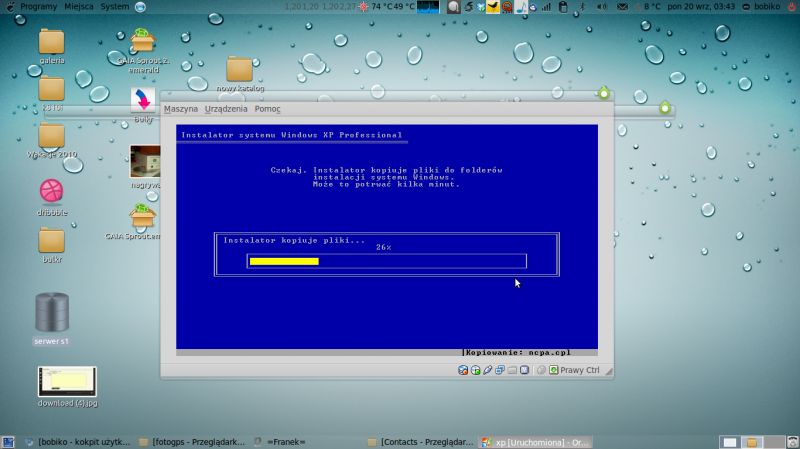800x449 pixels.
Task: Click the network adapters indicator icon
Action: tap(500, 370)
